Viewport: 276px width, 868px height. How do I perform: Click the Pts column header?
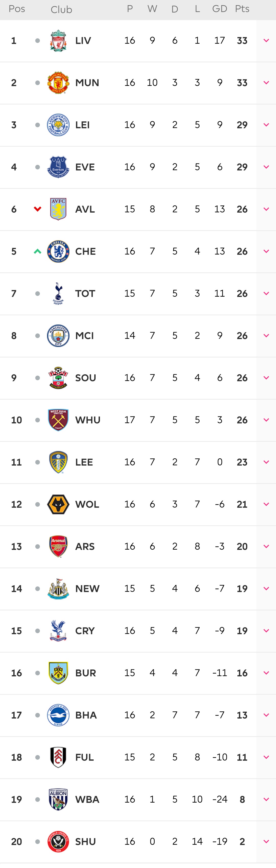pos(242,9)
